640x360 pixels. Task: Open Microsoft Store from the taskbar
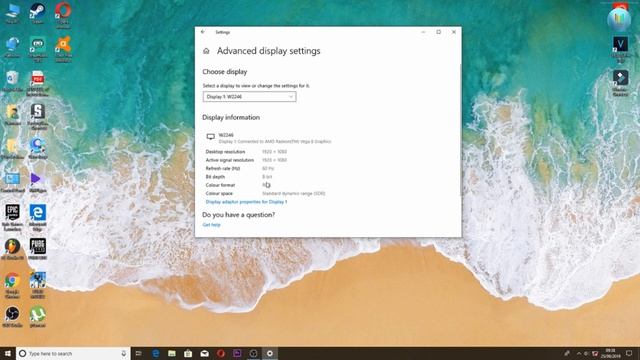188,353
